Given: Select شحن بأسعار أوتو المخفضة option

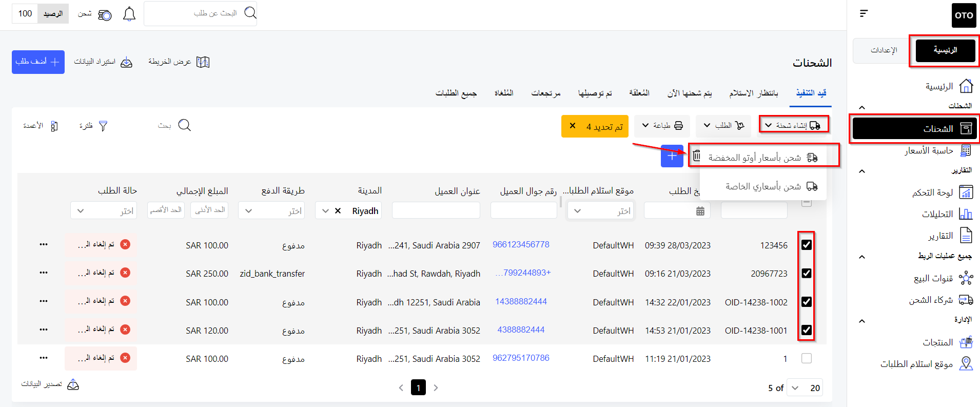Looking at the screenshot, I should 763,158.
